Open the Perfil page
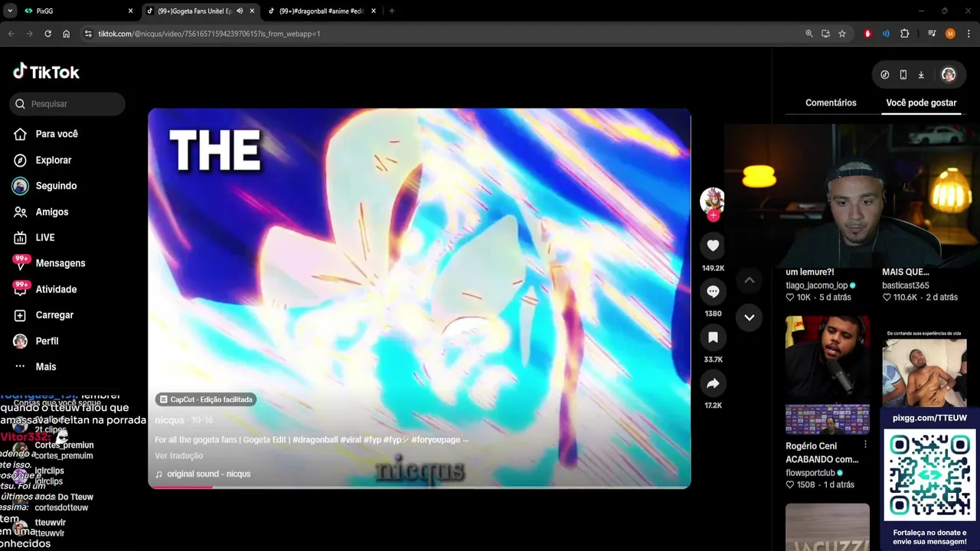The image size is (980, 551). tap(36, 341)
